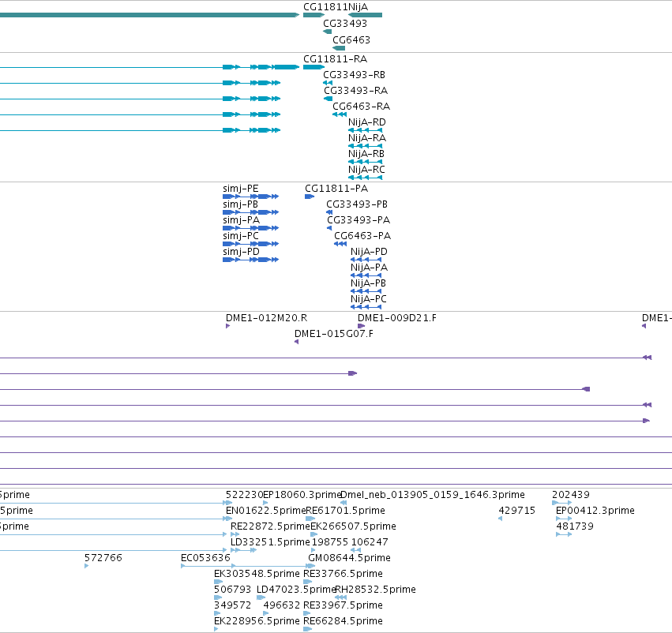This screenshot has width=672, height=633.
Task: Select the NijA gene feature
Action: tap(365, 15)
